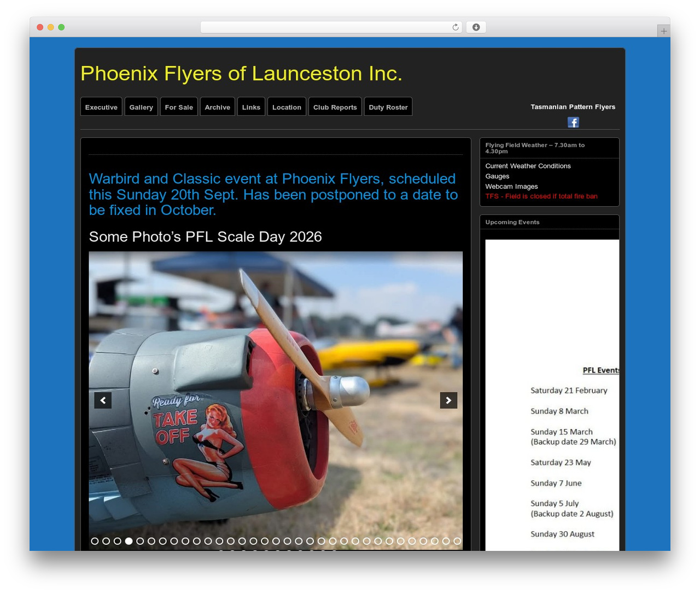
Task: Open the Club Reports menu item
Action: click(x=335, y=107)
